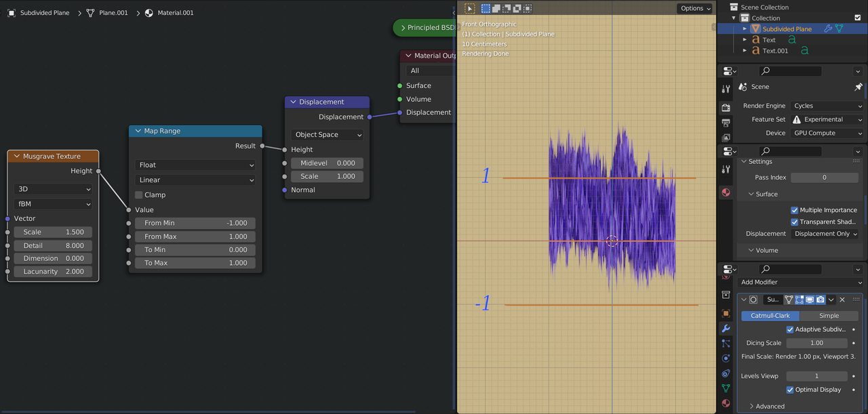Expand Subdivided Plane in outliner
The width and height of the screenshot is (868, 414).
pos(745,29)
